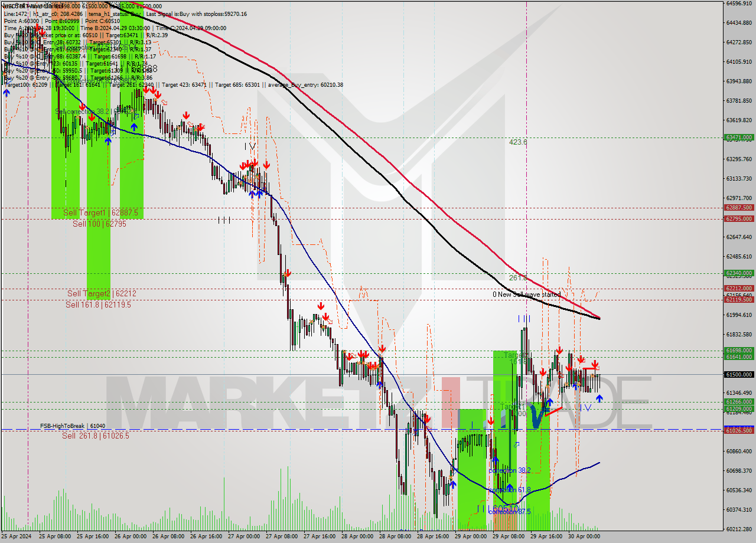Click the green 423.6 Fibonacci label
The width and height of the screenshot is (756, 543).
click(x=518, y=142)
